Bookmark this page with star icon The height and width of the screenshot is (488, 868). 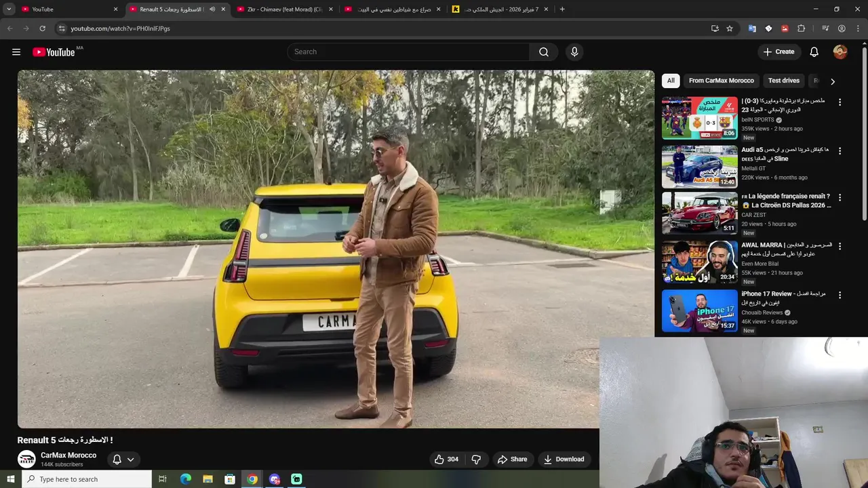tap(730, 28)
